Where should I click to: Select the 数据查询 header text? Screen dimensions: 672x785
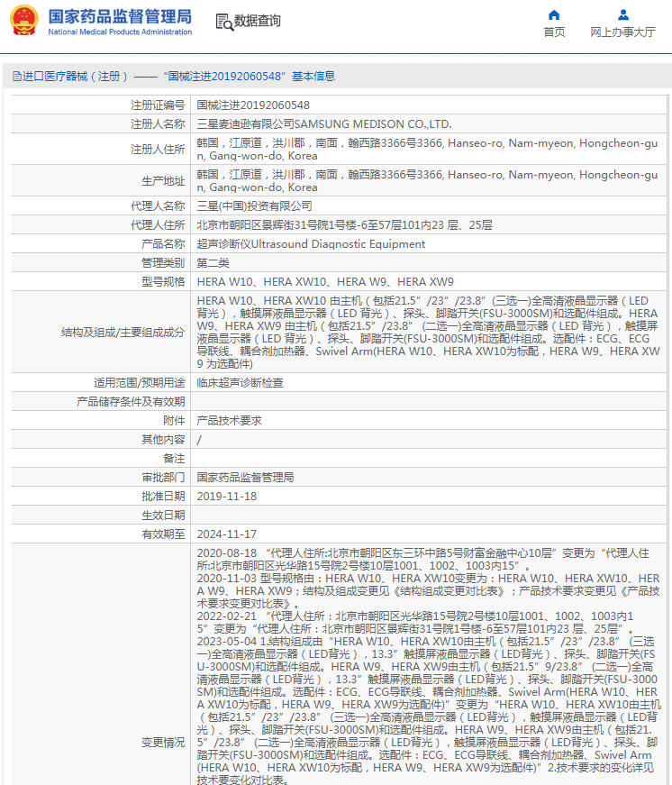point(258,21)
